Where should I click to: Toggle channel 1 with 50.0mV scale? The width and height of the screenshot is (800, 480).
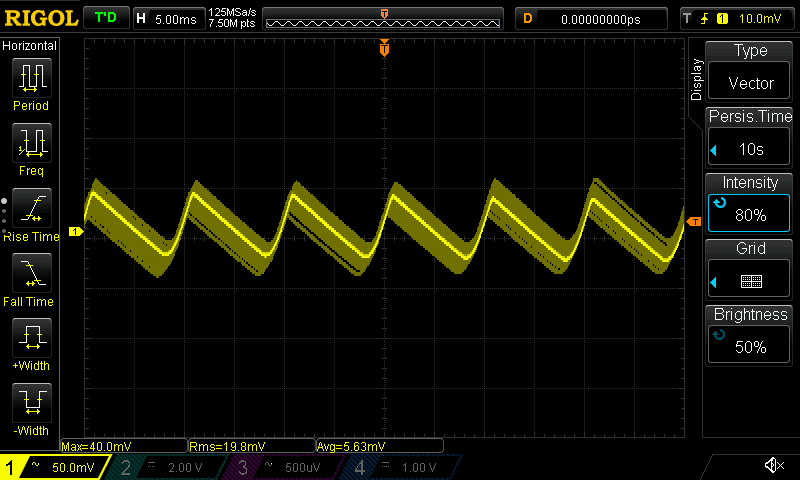(55, 467)
